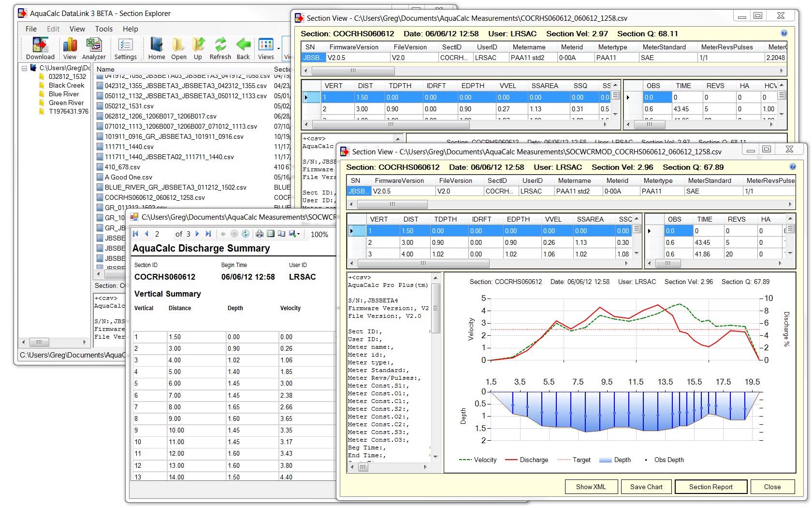Viewport: 812px width, 508px height.
Task: Go to next report page
Action: [197, 234]
